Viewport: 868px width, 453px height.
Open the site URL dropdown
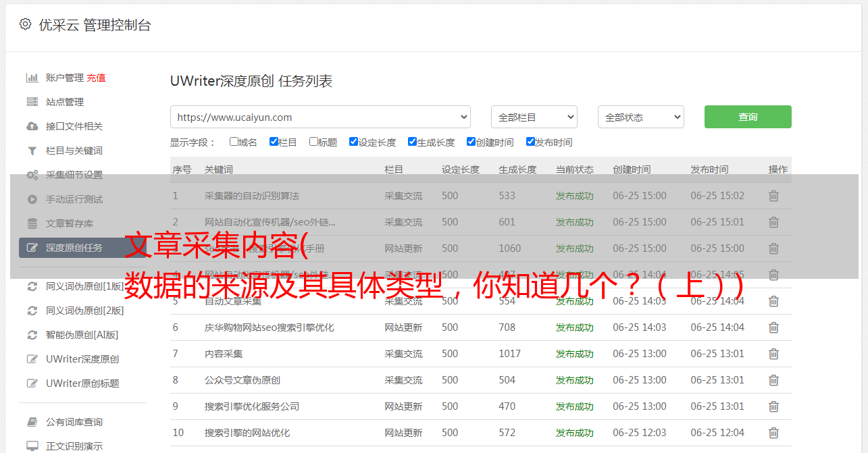[x=320, y=117]
